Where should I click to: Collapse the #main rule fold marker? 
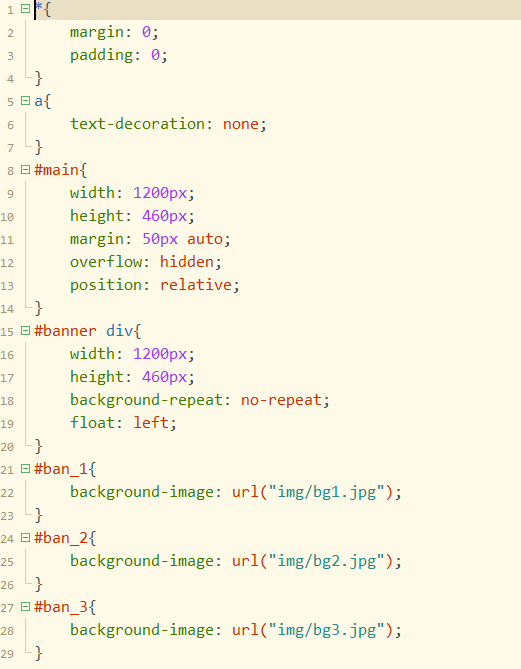tap(26, 170)
